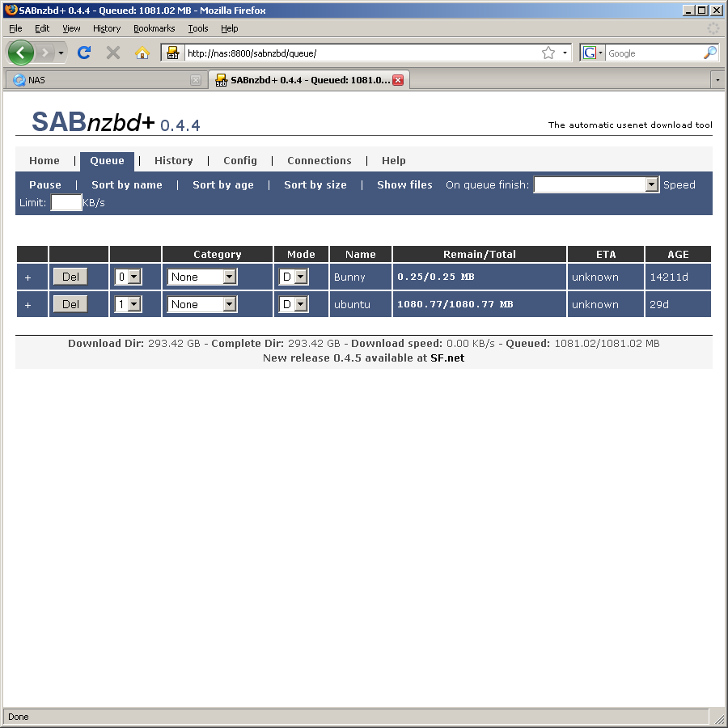The height and width of the screenshot is (728, 728).
Task: Click Sort by age
Action: pos(223,184)
